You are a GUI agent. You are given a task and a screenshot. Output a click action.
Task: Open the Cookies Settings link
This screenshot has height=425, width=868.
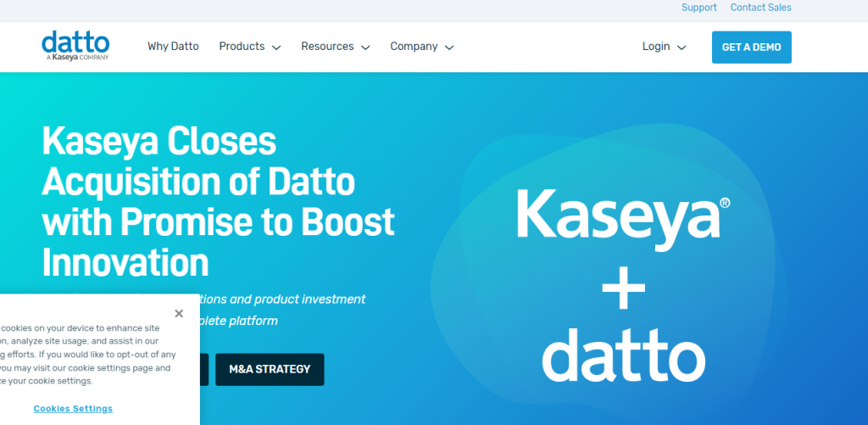pos(73,408)
